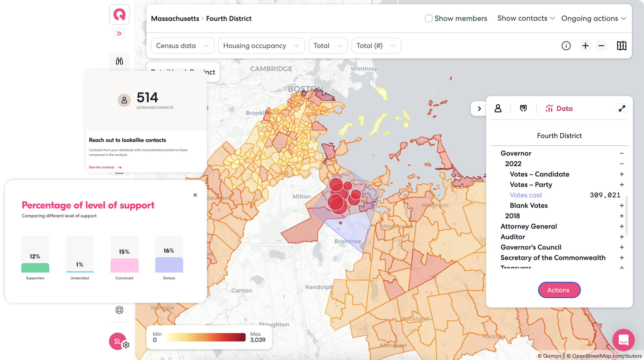Click the info circle icon
Screen dimensions: 644x360
coord(566,46)
